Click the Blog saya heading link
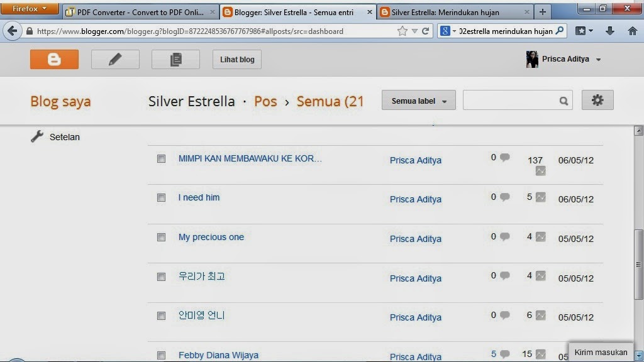 pyautogui.click(x=60, y=101)
